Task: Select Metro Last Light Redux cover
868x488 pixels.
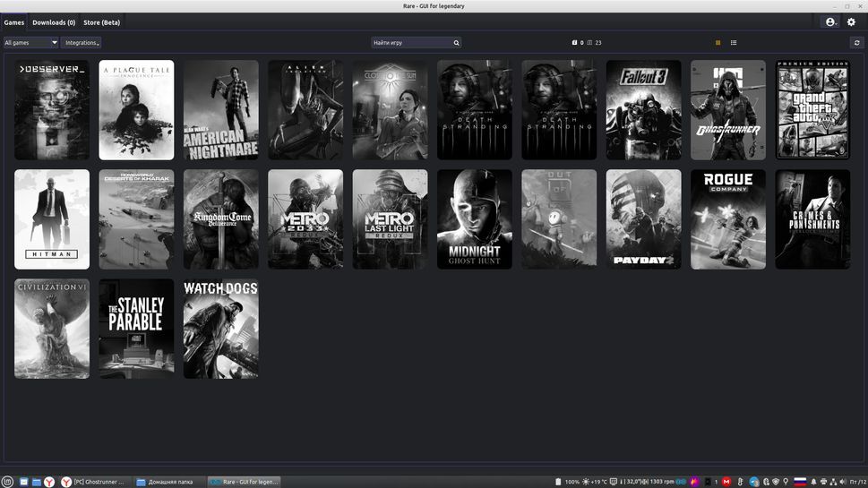Action: [391, 219]
